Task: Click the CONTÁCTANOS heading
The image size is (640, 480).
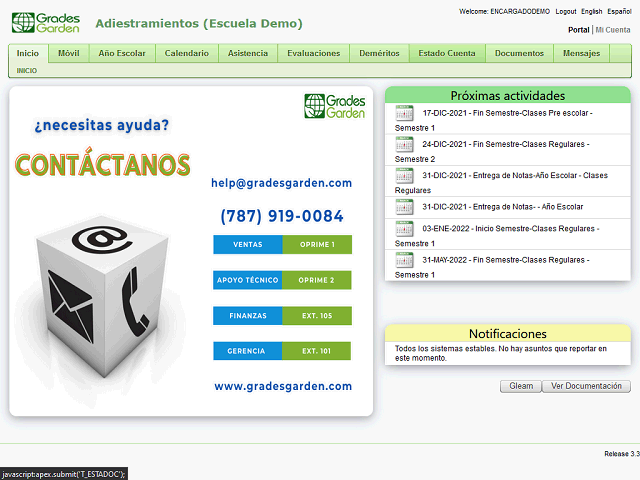Action: [103, 164]
